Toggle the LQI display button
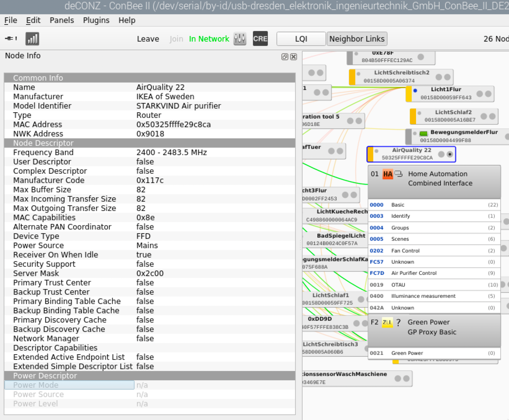The image size is (509, 420). point(301,39)
